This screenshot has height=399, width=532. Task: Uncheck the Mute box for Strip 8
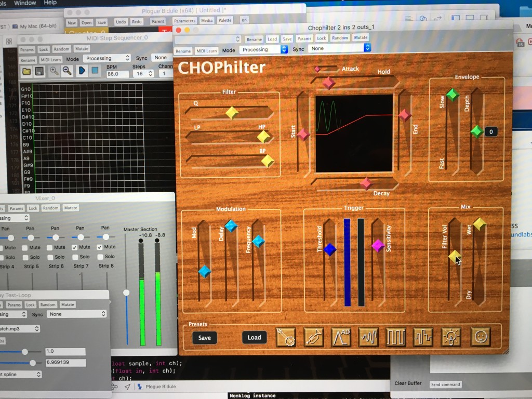[x=100, y=247]
